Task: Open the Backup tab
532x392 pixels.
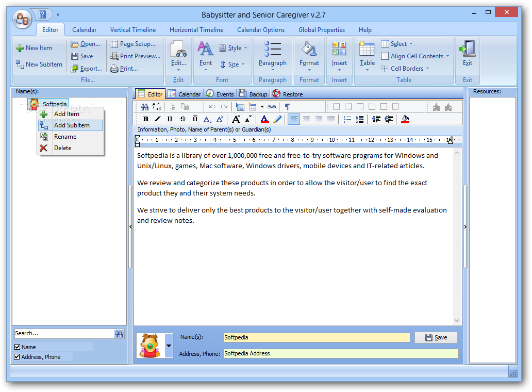Action: [x=253, y=94]
